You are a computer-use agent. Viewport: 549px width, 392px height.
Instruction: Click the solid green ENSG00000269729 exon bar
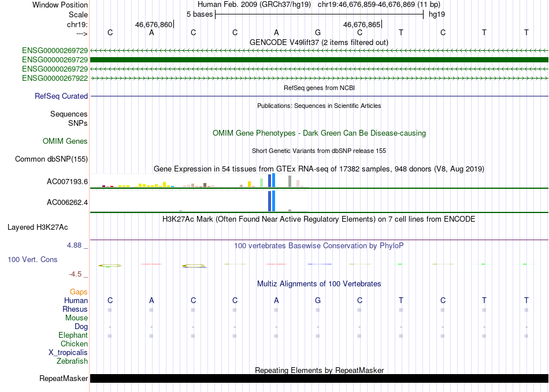tap(319, 60)
